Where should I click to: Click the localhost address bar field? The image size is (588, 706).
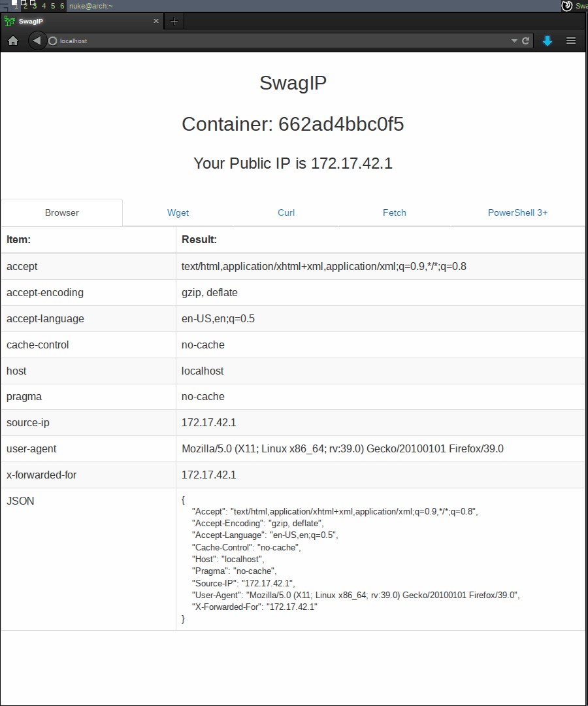coord(284,41)
